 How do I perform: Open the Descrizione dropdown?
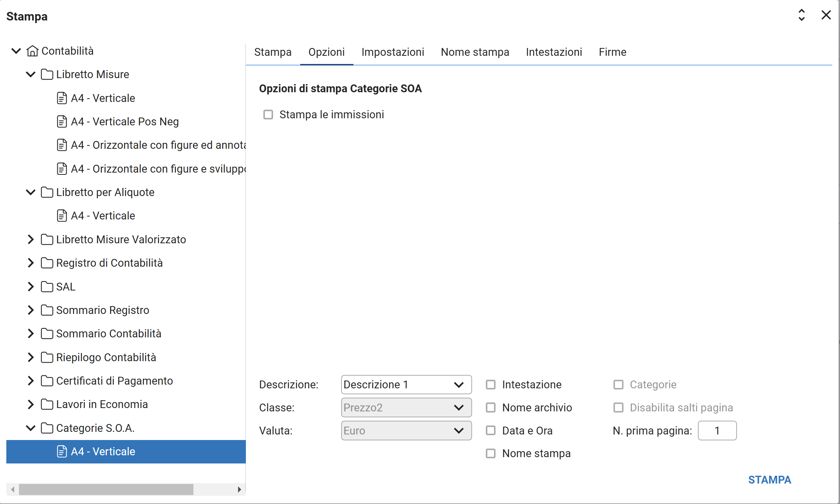(406, 385)
